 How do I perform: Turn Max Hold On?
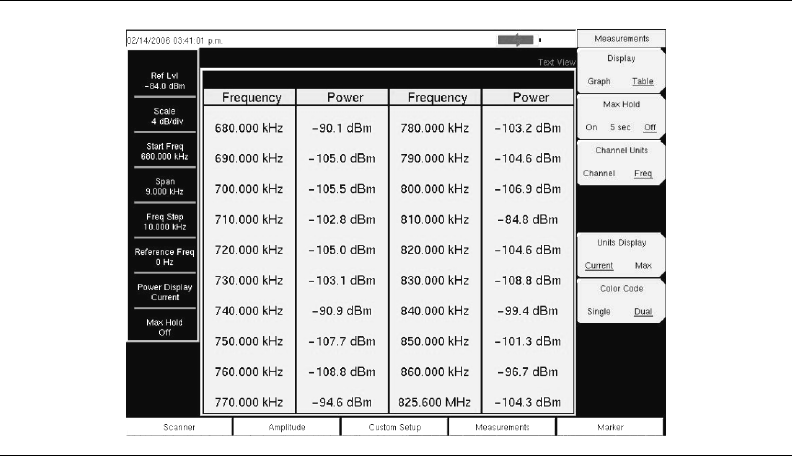(x=591, y=127)
